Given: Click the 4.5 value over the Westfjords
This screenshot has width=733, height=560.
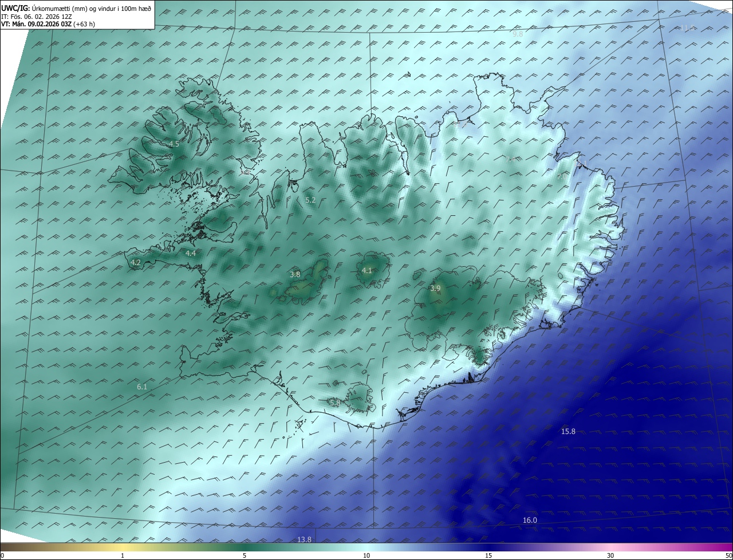Looking at the screenshot, I should click(174, 144).
